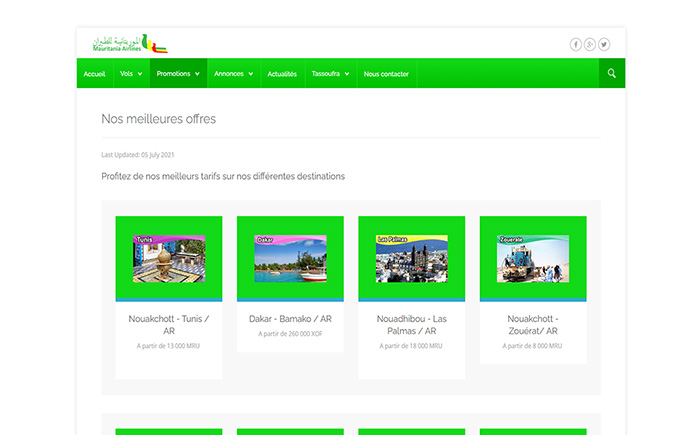Expand the Tassoufra dropdown arrow
The height and width of the screenshot is (435, 700).
tap(346, 74)
